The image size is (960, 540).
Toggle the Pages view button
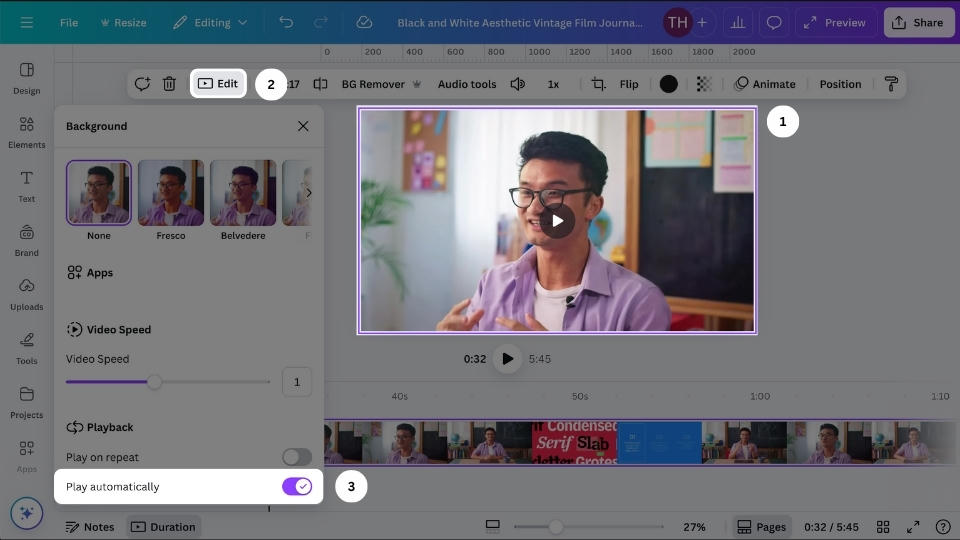[x=760, y=527]
